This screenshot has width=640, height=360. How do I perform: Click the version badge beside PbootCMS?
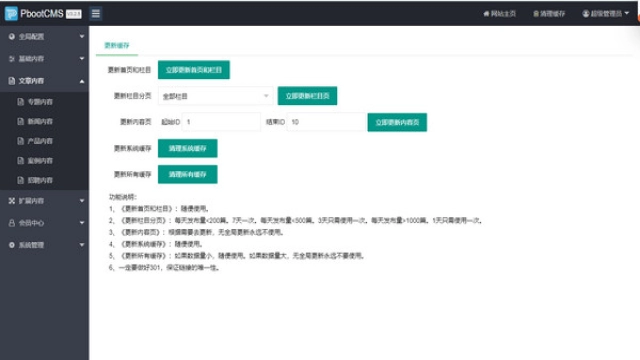[73, 14]
